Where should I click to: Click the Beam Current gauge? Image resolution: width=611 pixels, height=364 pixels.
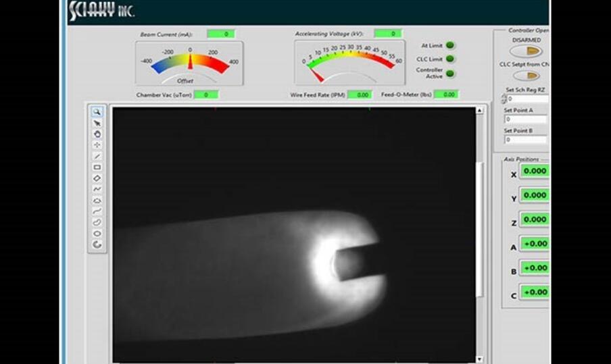point(190,63)
